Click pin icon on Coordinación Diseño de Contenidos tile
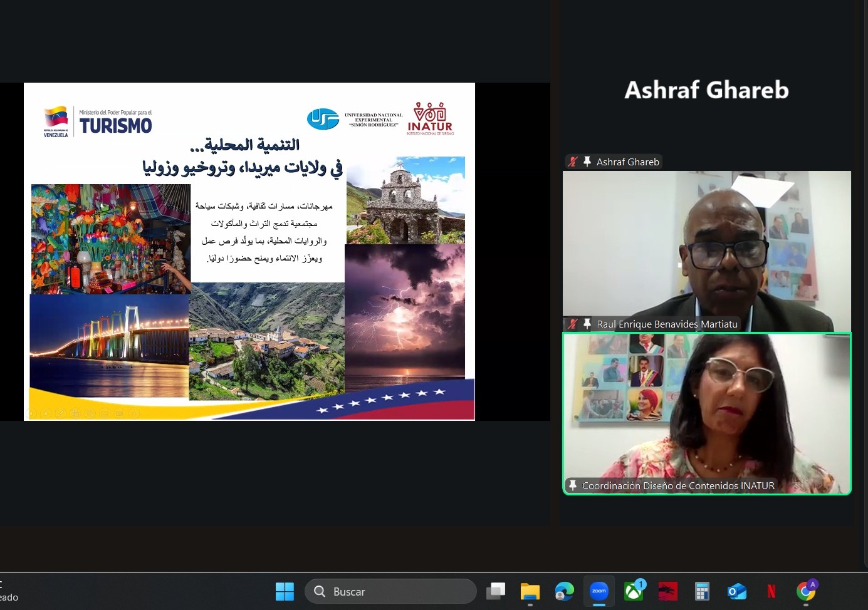This screenshot has width=868, height=610. [573, 485]
